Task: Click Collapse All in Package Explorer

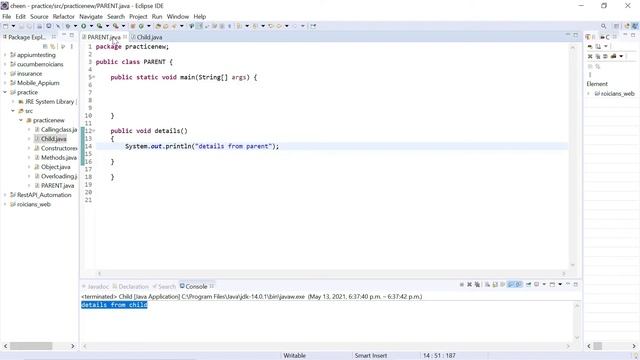Action: pos(45,47)
